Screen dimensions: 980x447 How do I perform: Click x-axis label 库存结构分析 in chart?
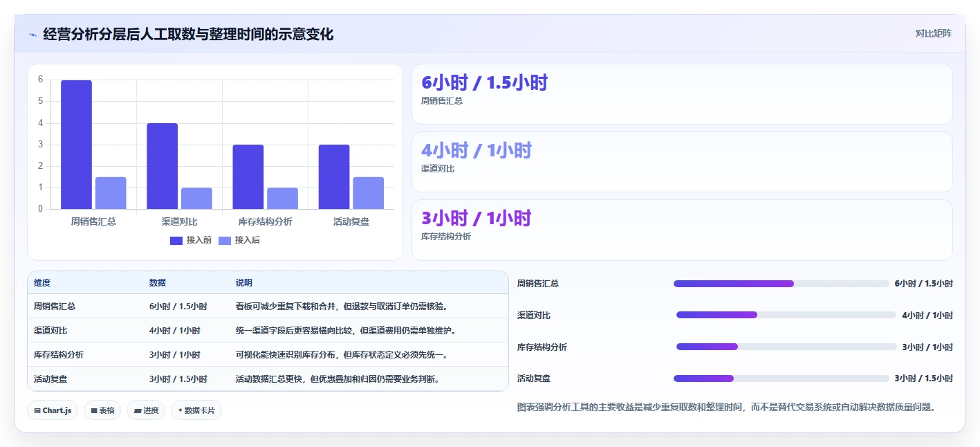coord(265,221)
